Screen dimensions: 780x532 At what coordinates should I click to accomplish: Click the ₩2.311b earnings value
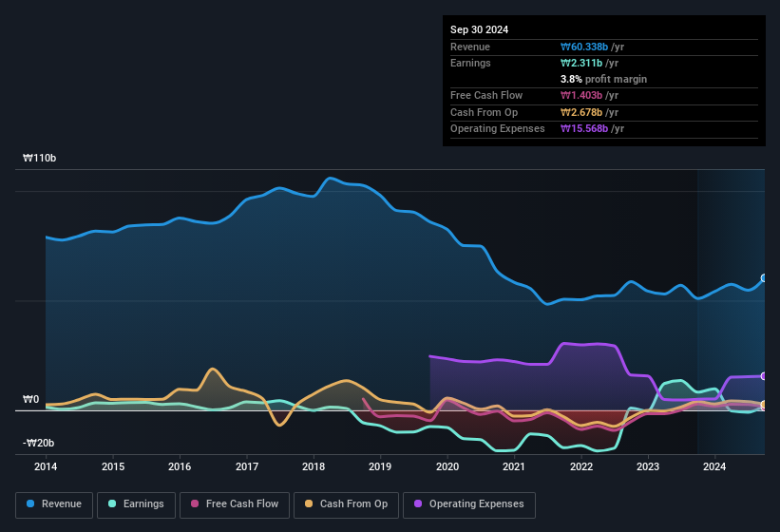tap(581, 63)
